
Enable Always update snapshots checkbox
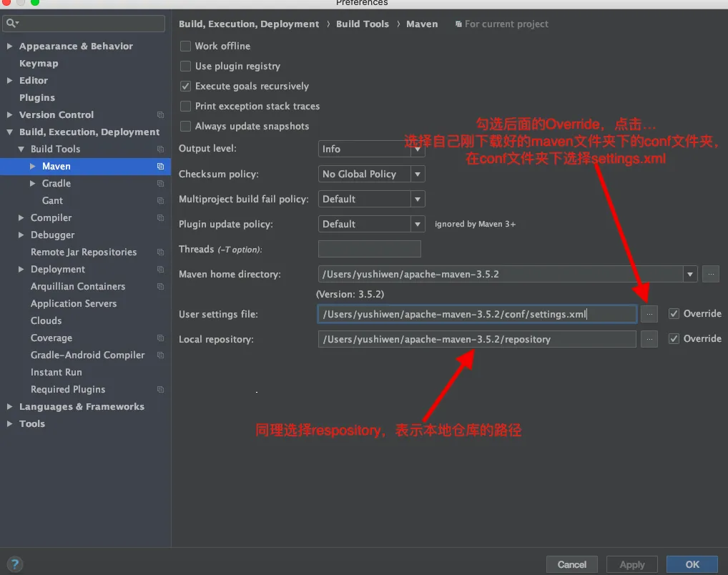pos(185,126)
